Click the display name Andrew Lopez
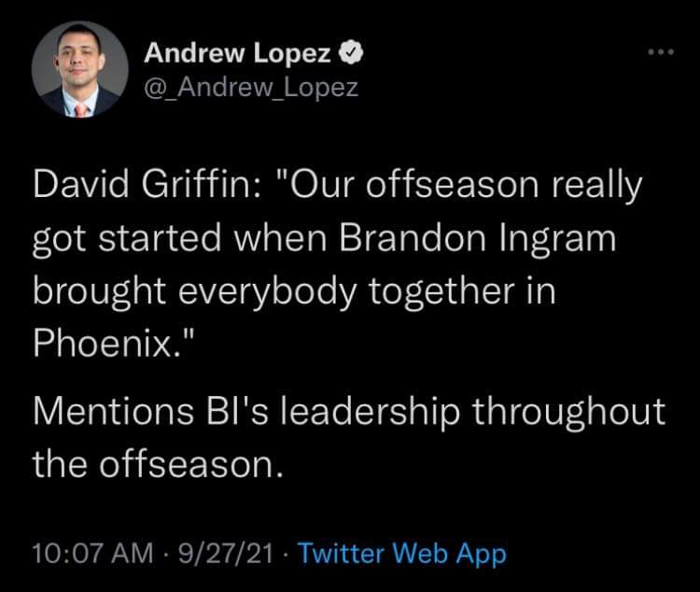This screenshot has width=700, height=592. [237, 55]
